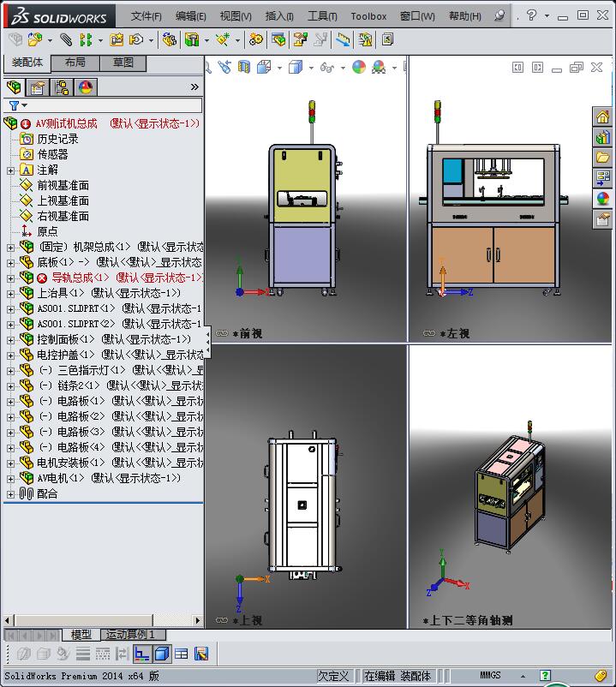Viewport: 616px width, 687px height.
Task: Click the table icon in bottom toolbar
Action: pyautogui.click(x=182, y=654)
